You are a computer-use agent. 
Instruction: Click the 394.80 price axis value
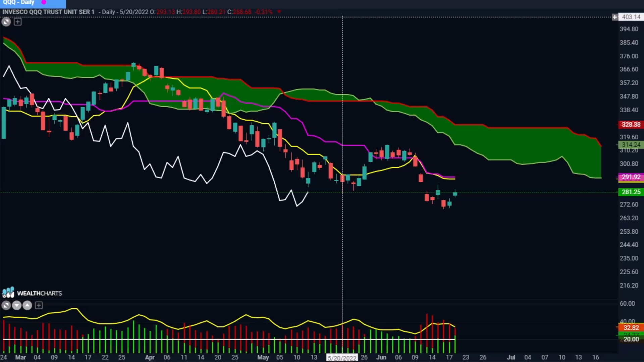(629, 29)
